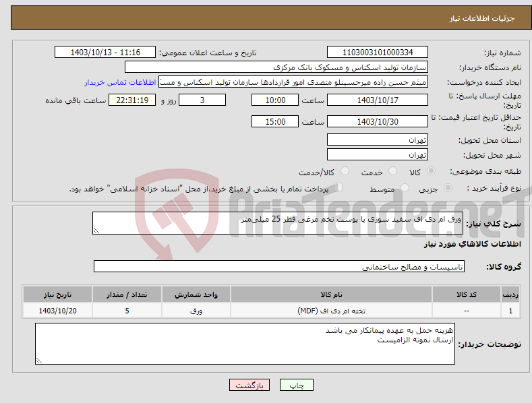The height and width of the screenshot is (403, 532).
Task: Click the اطلاعات کالاهای مورد نیاز heading
Action: pyautogui.click(x=472, y=244)
